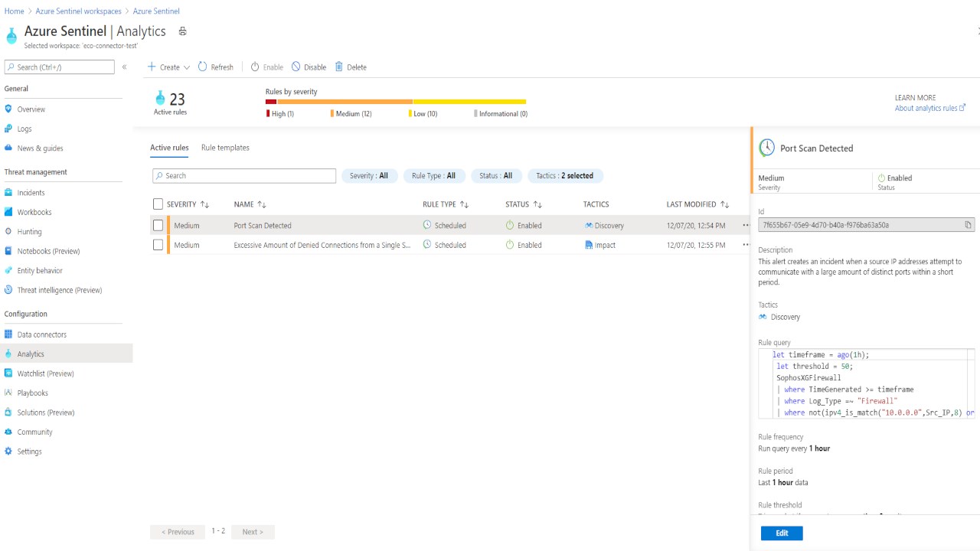The width and height of the screenshot is (980, 551).
Task: Open the Tactics : 2 selected filter
Action: click(x=564, y=176)
